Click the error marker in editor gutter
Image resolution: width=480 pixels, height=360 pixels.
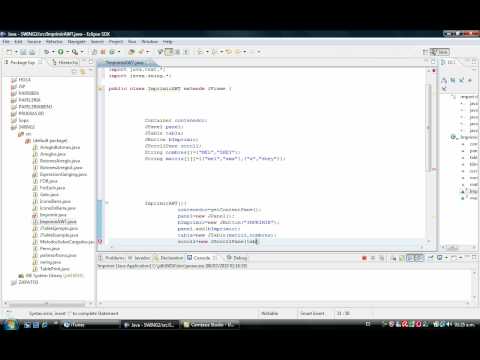coord(100,241)
